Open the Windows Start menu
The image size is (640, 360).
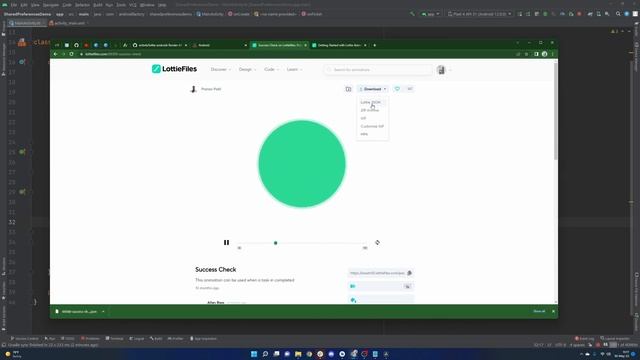(254, 354)
